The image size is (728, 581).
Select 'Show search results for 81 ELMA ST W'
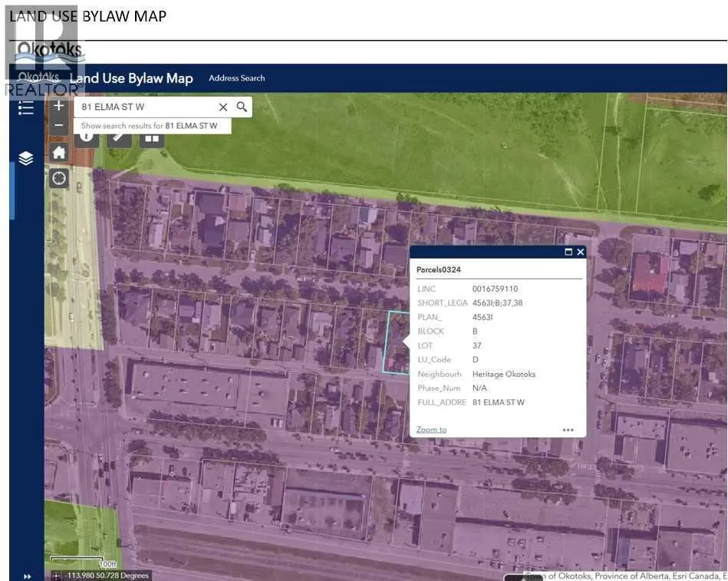click(150, 125)
